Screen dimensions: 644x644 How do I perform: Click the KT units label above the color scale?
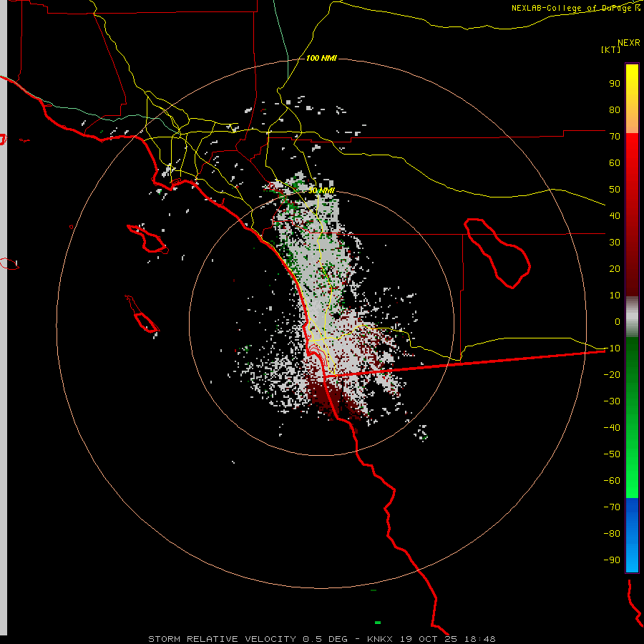(611, 49)
